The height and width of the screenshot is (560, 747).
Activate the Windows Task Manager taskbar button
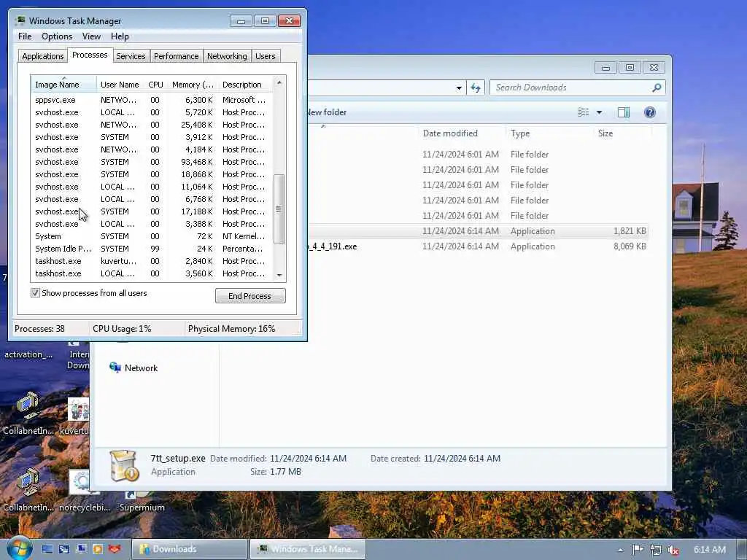pyautogui.click(x=308, y=549)
